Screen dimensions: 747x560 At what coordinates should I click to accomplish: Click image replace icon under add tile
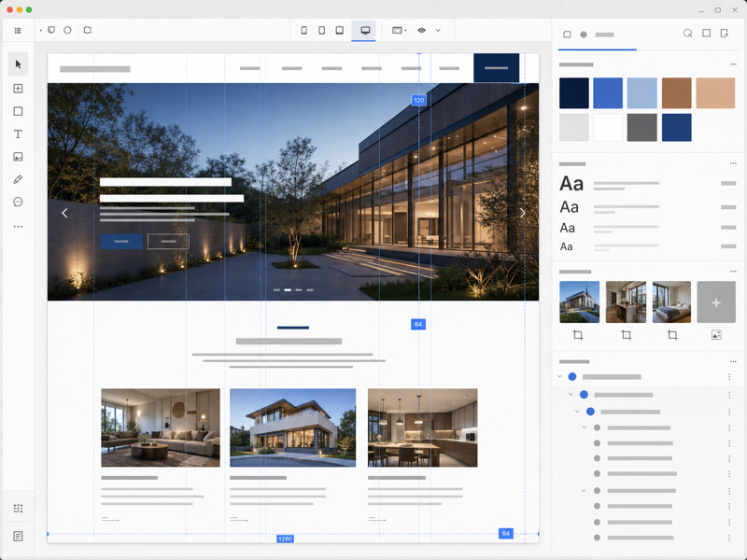coord(716,335)
